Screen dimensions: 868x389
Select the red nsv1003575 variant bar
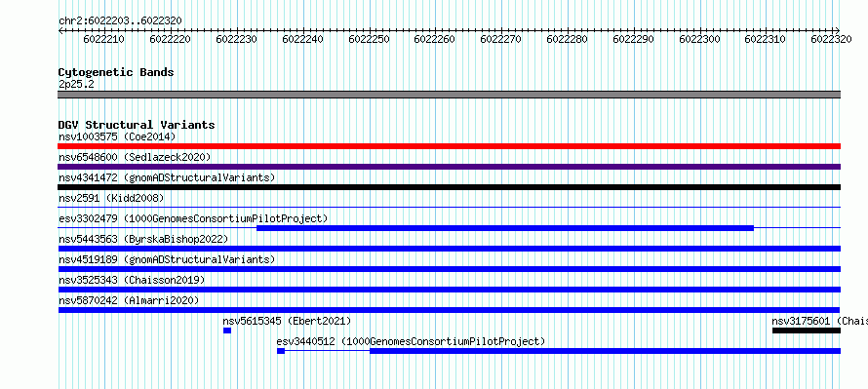pyautogui.click(x=449, y=146)
